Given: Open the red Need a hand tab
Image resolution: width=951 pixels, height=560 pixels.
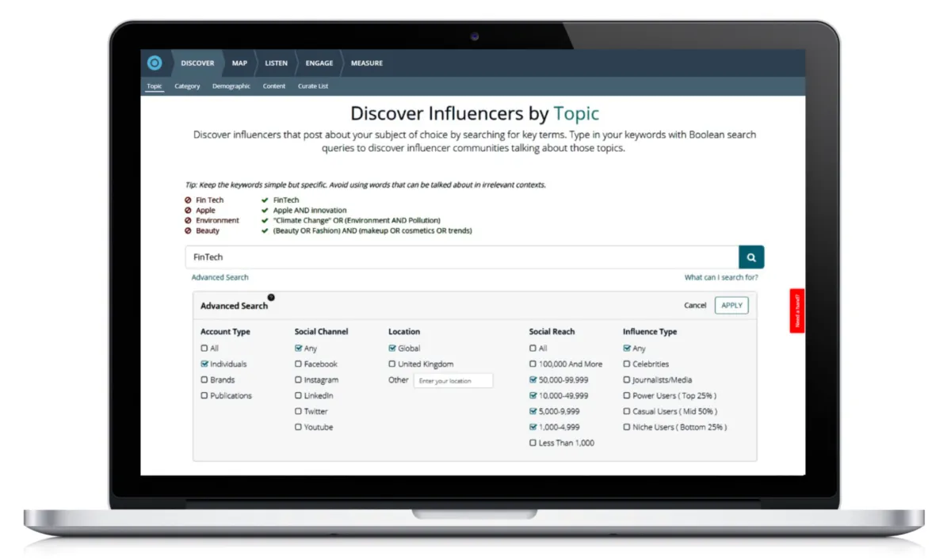Looking at the screenshot, I should coord(797,310).
